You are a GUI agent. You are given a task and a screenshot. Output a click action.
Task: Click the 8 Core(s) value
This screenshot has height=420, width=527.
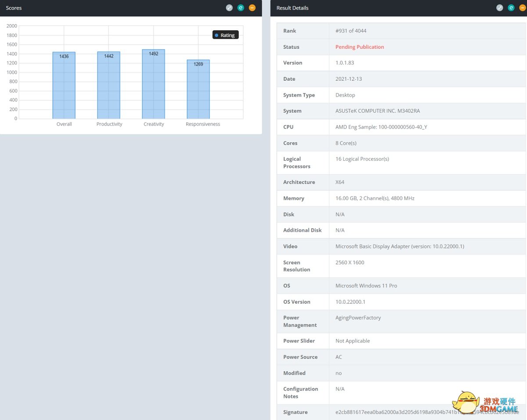point(346,143)
